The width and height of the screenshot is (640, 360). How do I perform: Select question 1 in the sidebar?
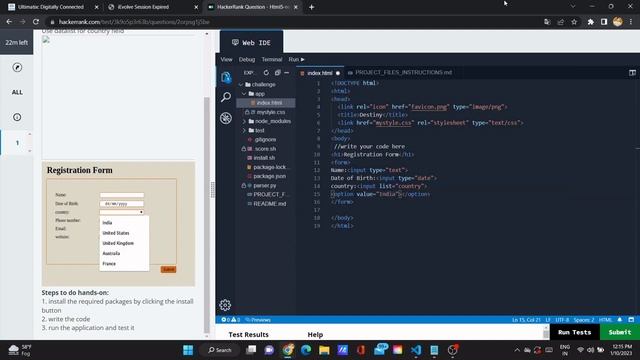pyautogui.click(x=17, y=142)
